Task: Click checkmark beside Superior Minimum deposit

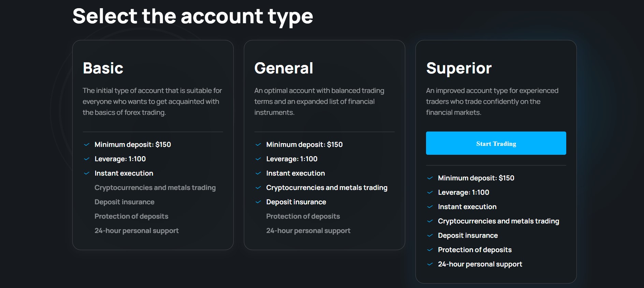Action: 430,178
